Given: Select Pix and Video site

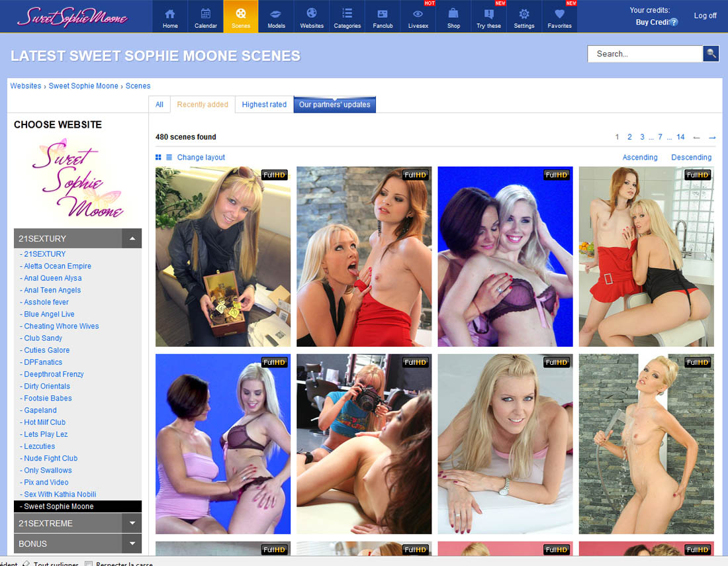Looking at the screenshot, I should tap(46, 483).
